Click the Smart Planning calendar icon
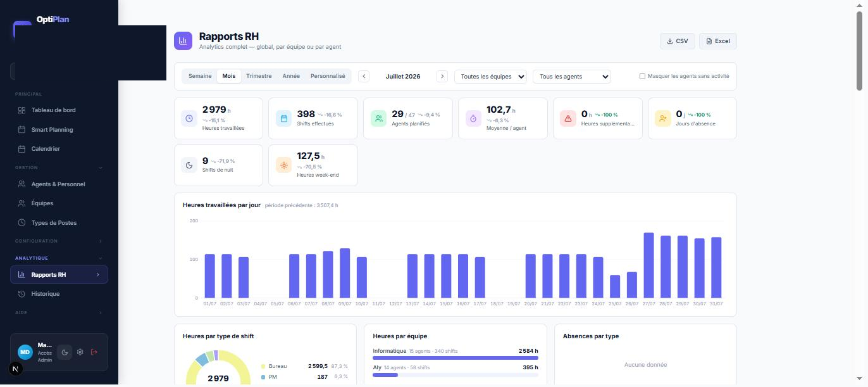Image resolution: width=868 pixels, height=387 pixels. [x=22, y=130]
